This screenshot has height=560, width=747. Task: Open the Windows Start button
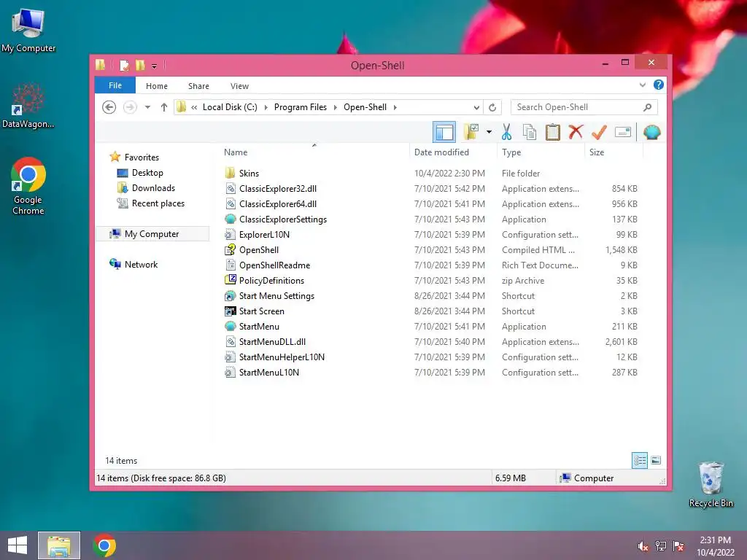[x=18, y=545]
